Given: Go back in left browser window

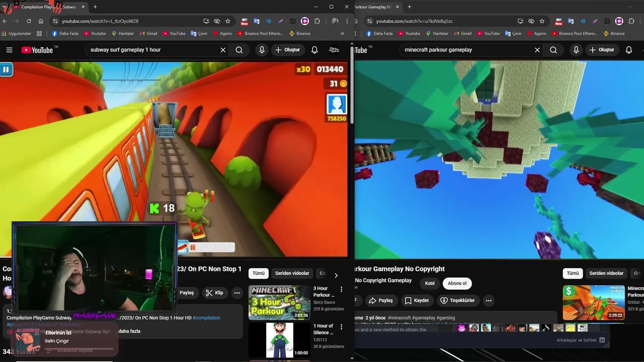Looking at the screenshot, I should point(5,21).
